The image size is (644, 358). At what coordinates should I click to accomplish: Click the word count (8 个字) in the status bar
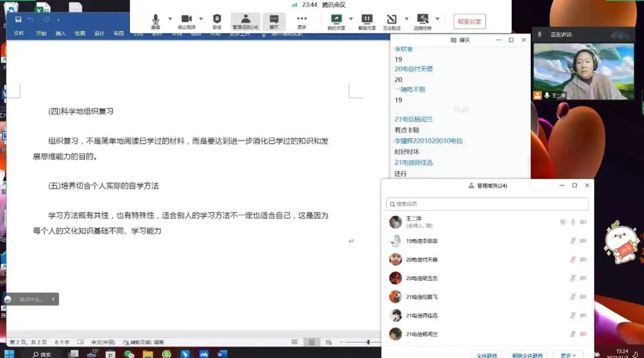(62, 342)
